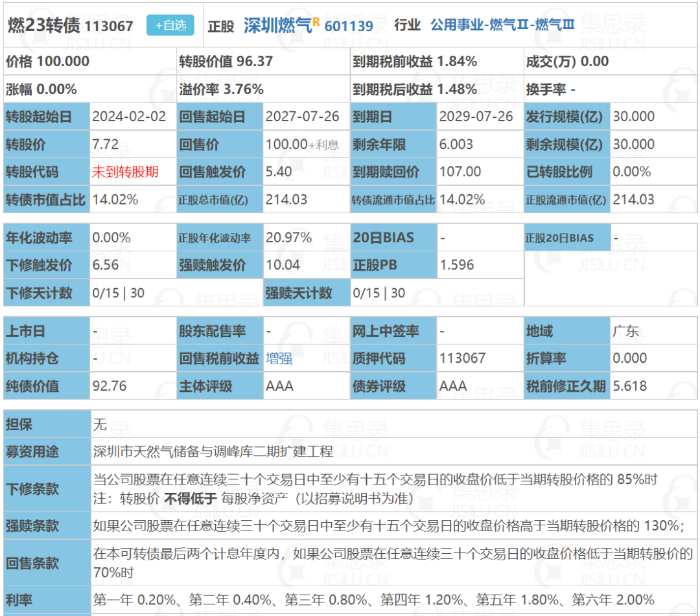Select the 到期日 2029-07-26 value
The image size is (700, 616).
point(476,117)
